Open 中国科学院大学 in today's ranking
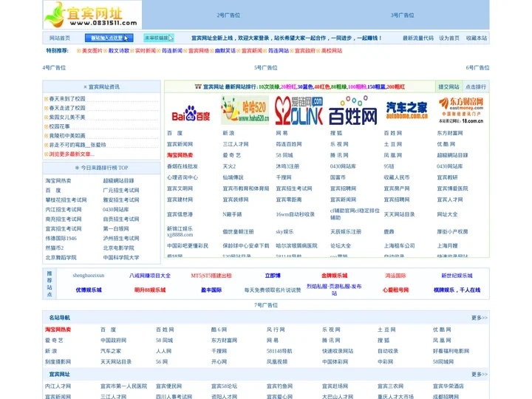Image resolution: width=532 pixels, height=399 pixels. click(121, 258)
